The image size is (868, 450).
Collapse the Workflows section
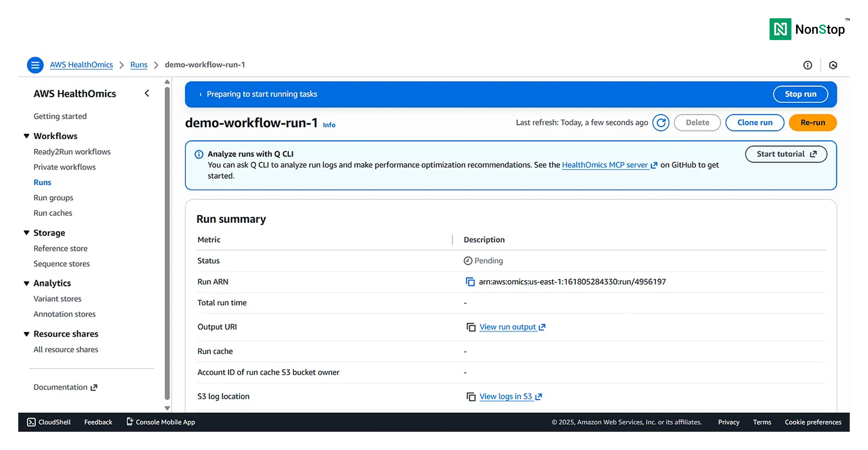click(27, 136)
